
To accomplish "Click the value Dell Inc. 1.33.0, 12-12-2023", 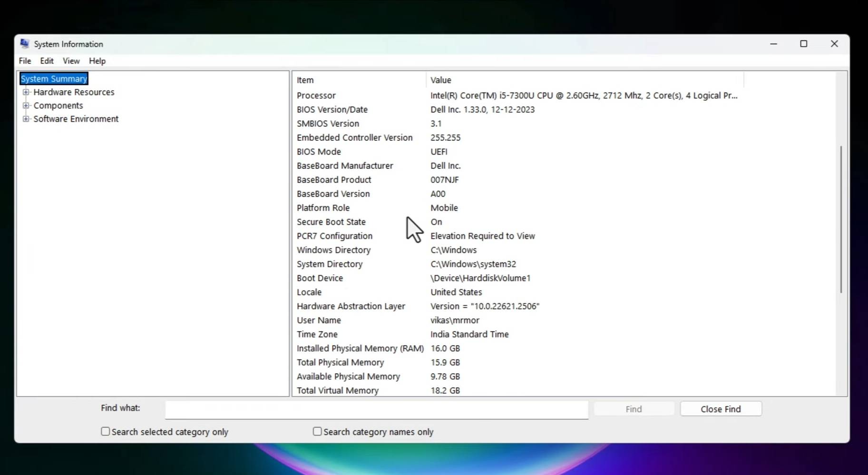I will click(x=483, y=109).
